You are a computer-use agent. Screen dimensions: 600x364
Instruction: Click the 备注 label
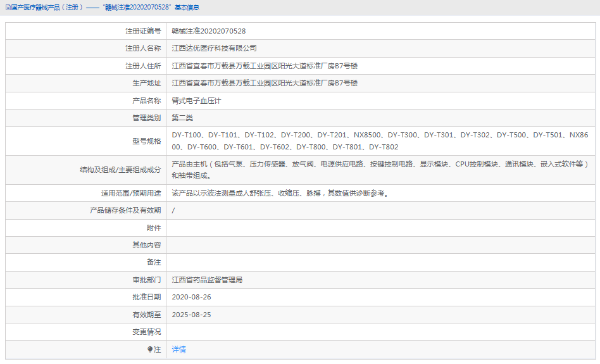point(154,262)
